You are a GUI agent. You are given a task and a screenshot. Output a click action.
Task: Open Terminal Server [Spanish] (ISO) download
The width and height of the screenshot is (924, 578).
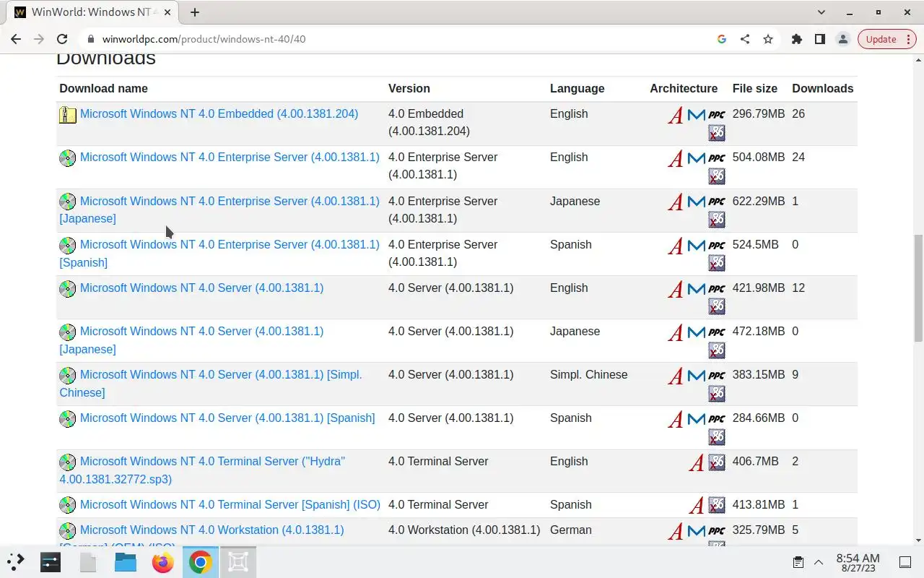point(230,504)
